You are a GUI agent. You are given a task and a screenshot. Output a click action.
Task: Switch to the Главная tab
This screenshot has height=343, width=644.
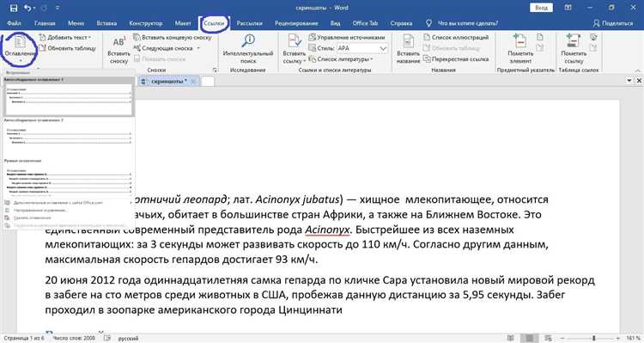point(45,23)
